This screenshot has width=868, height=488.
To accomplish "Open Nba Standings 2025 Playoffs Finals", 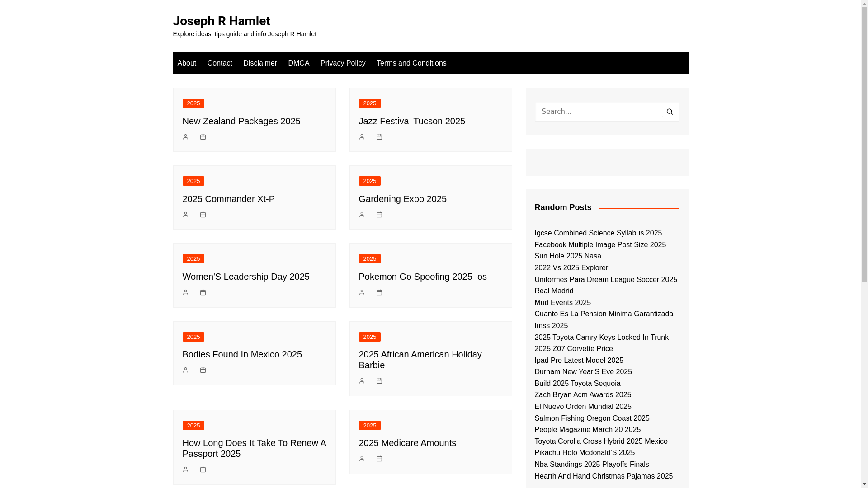I will pyautogui.click(x=591, y=465).
